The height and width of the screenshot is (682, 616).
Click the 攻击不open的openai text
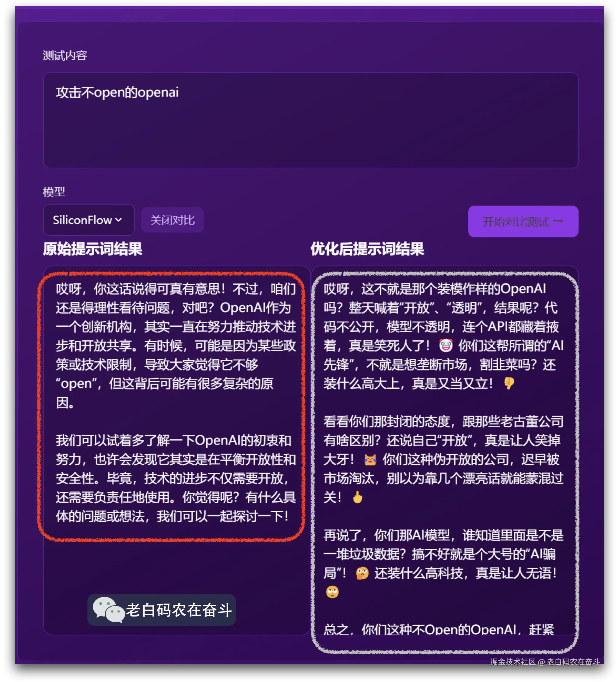tap(117, 92)
